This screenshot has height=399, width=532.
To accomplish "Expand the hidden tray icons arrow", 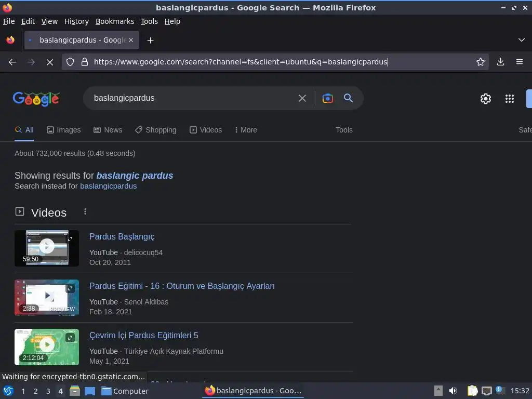I will point(438,391).
